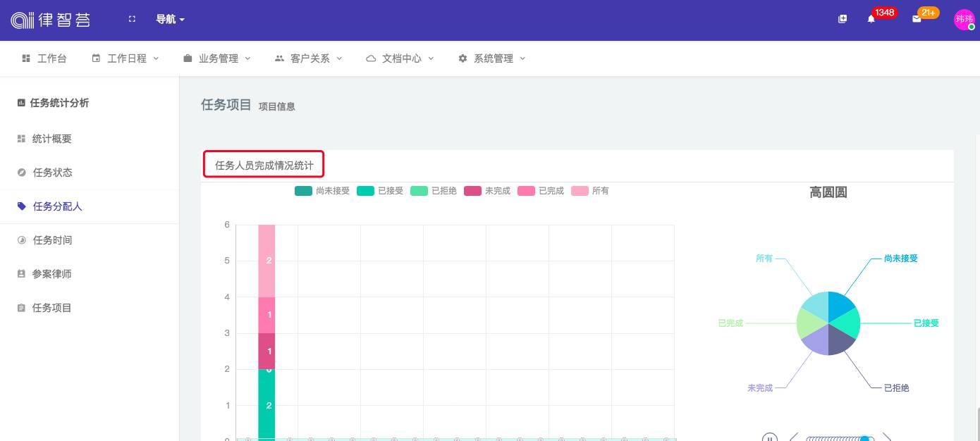Click the 任务项目 clipboard icon
Image resolution: width=980 pixels, height=441 pixels.
(21, 308)
